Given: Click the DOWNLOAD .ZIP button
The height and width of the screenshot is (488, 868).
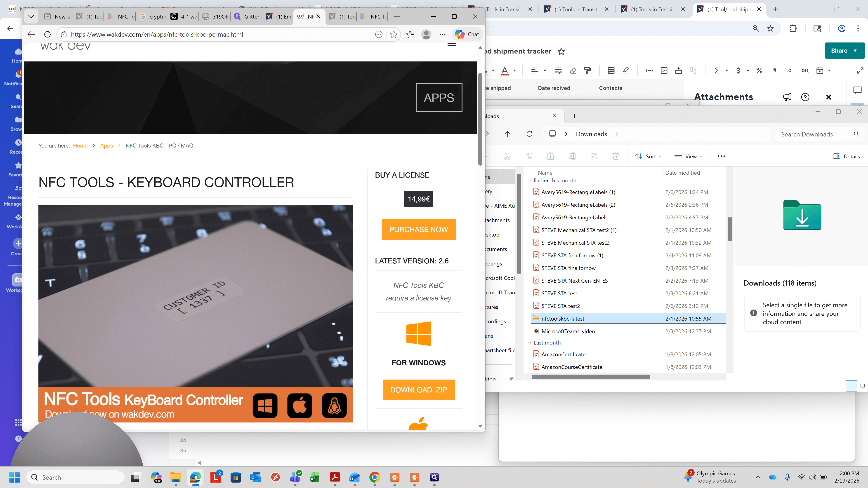Looking at the screenshot, I should pos(418,390).
